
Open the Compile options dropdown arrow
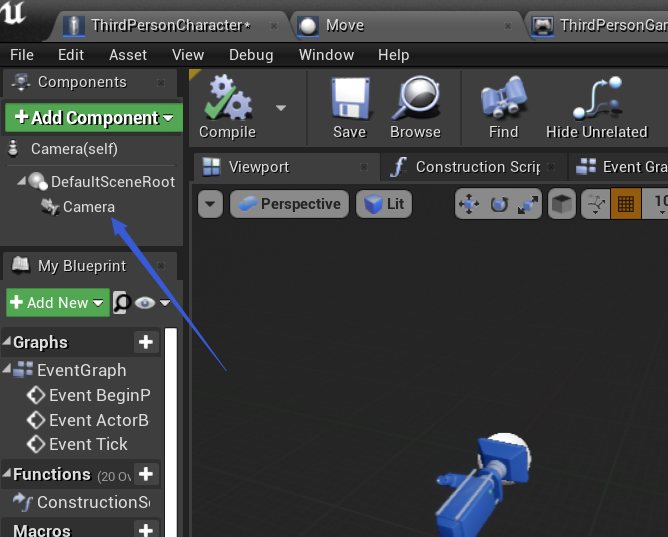[x=280, y=108]
